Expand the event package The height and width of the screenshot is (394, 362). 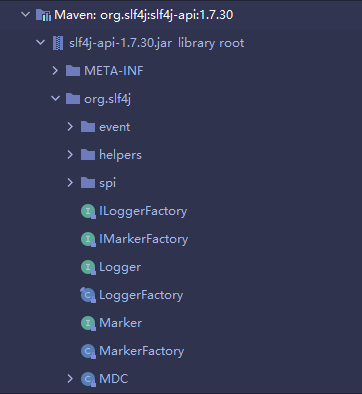[70, 127]
